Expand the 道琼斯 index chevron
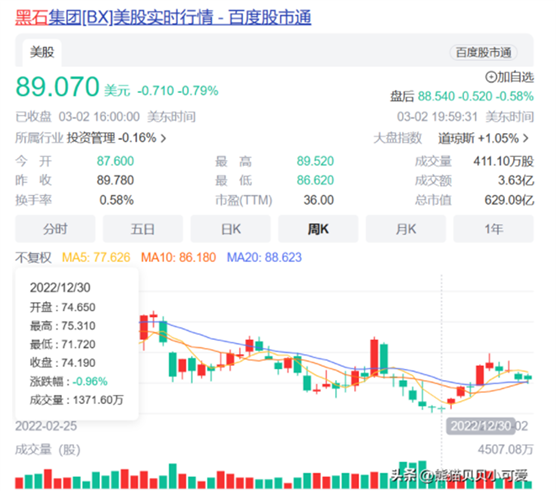 point(526,138)
